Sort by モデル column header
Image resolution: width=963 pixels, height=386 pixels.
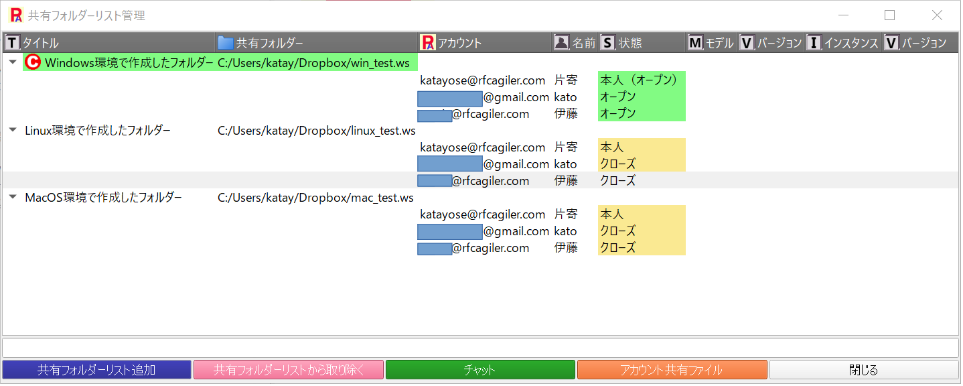711,43
